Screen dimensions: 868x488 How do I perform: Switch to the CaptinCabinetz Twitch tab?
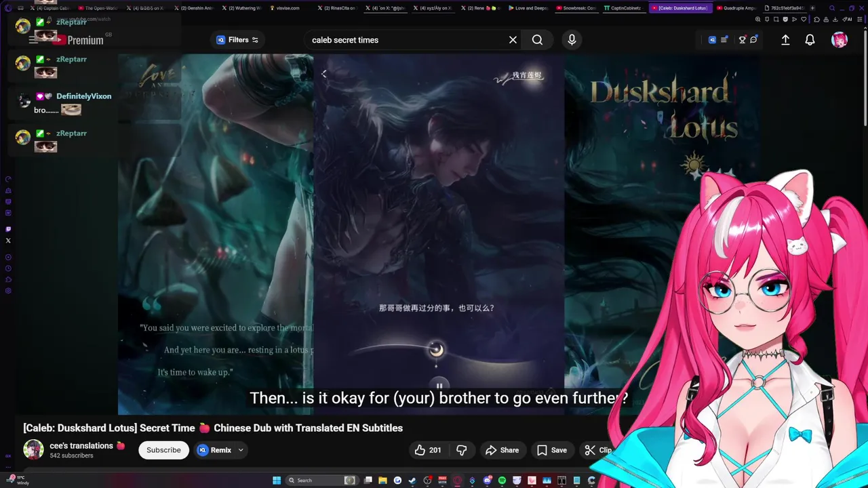coord(624,8)
